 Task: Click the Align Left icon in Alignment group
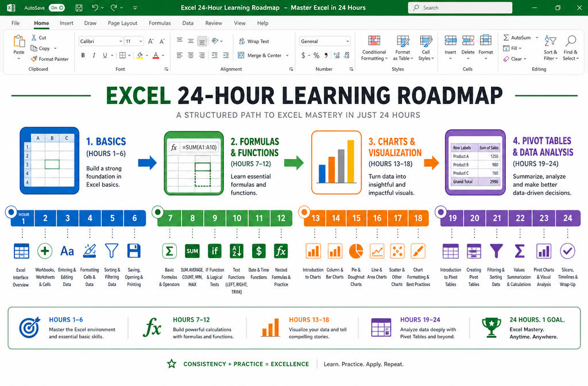click(180, 56)
